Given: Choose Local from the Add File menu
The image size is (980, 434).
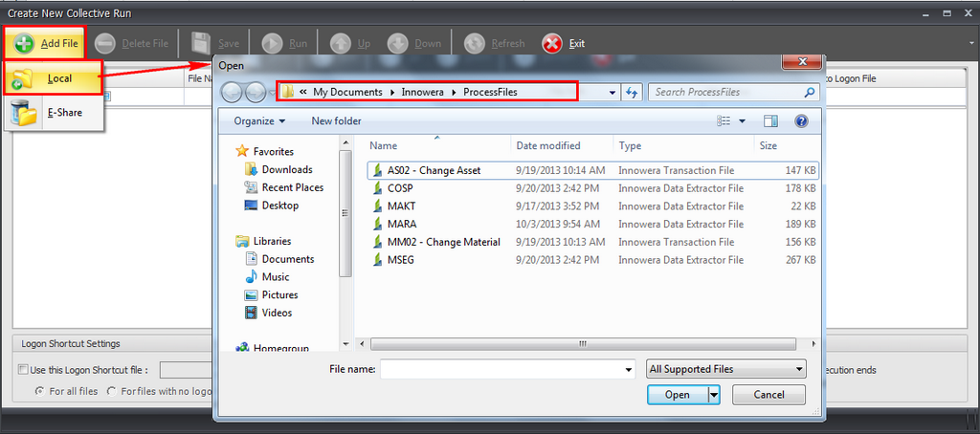Looking at the screenshot, I should 59,78.
